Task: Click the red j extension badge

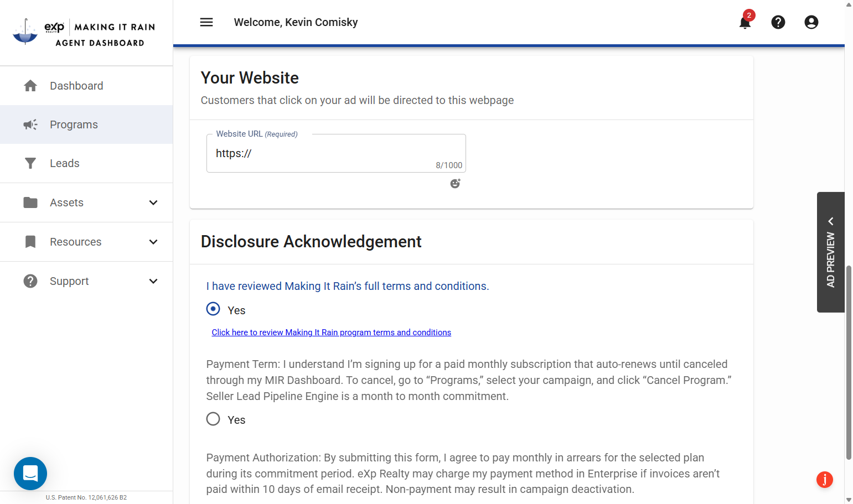Action: (x=825, y=480)
